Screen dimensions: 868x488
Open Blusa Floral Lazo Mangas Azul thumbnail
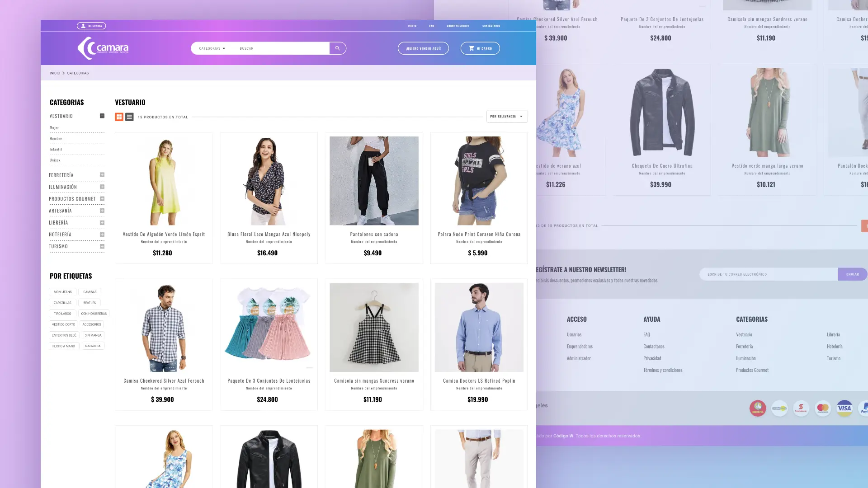pyautogui.click(x=269, y=181)
